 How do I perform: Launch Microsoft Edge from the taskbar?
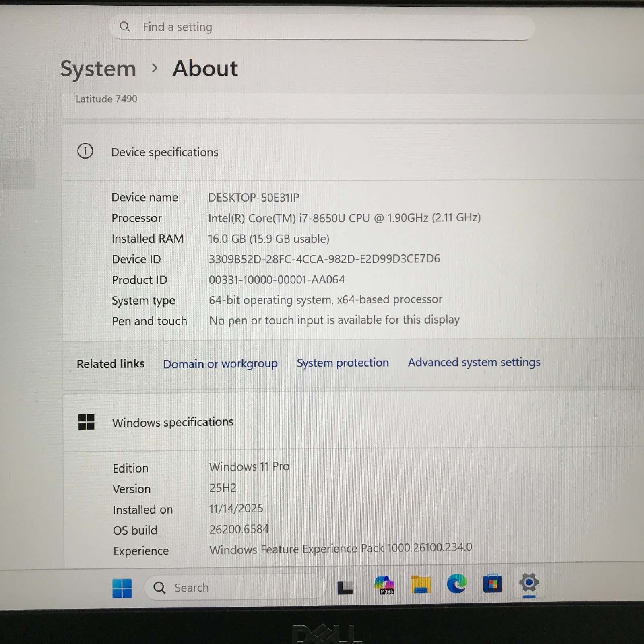coord(457,584)
